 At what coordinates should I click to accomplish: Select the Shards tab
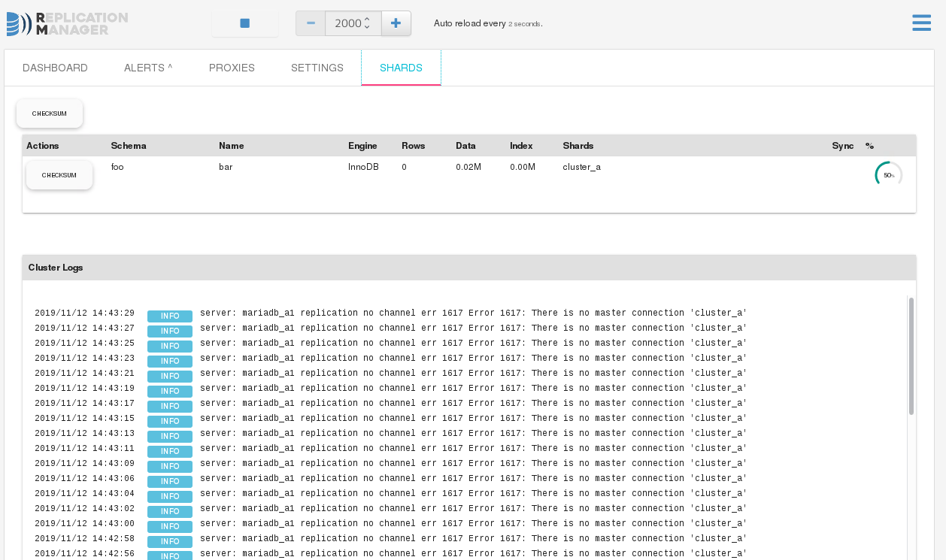pos(401,68)
